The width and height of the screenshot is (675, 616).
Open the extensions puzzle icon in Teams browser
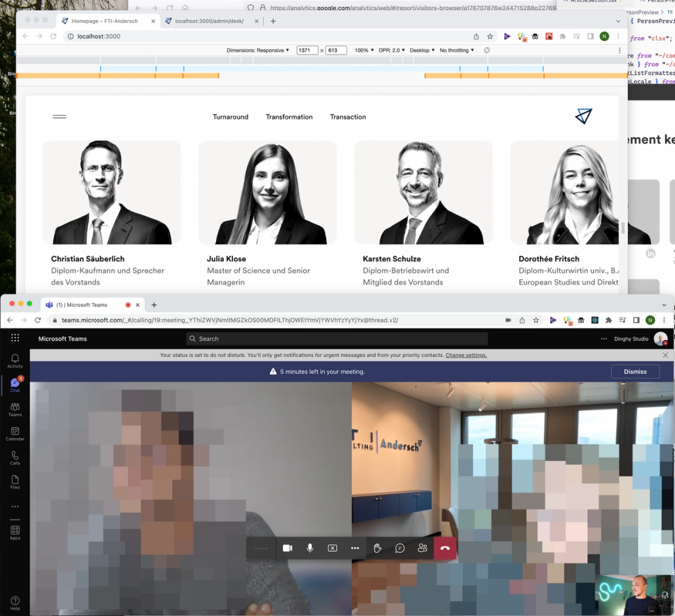point(608,320)
